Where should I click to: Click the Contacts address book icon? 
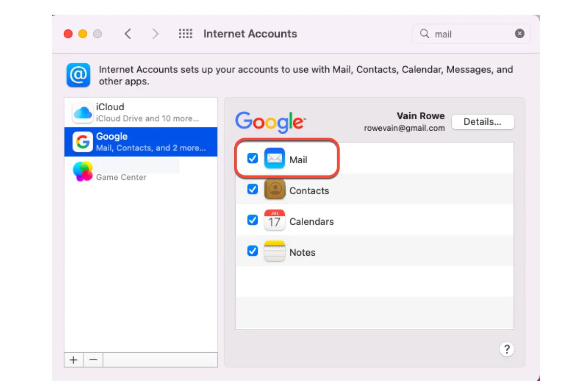pos(274,190)
